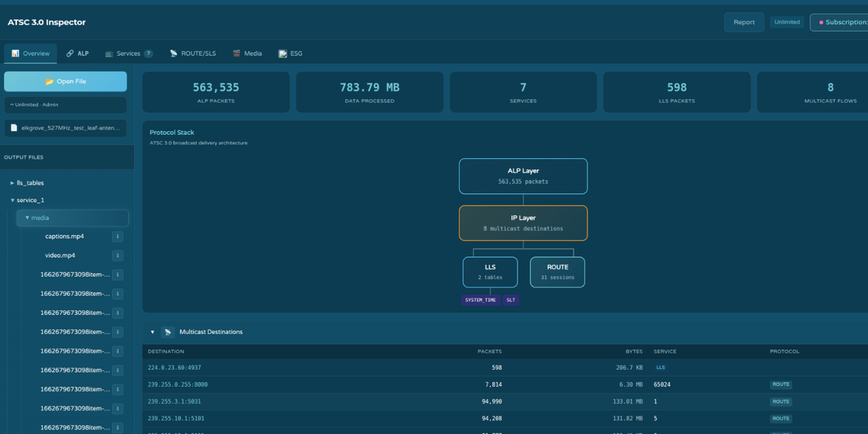The height and width of the screenshot is (434, 868).
Task: Click the folder icon in Open File
Action: pos(49,81)
